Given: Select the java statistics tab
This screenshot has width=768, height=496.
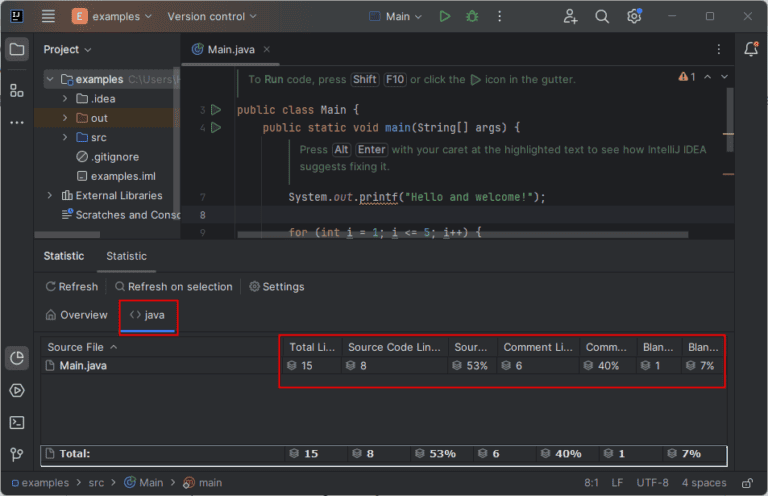Looking at the screenshot, I should (147, 315).
